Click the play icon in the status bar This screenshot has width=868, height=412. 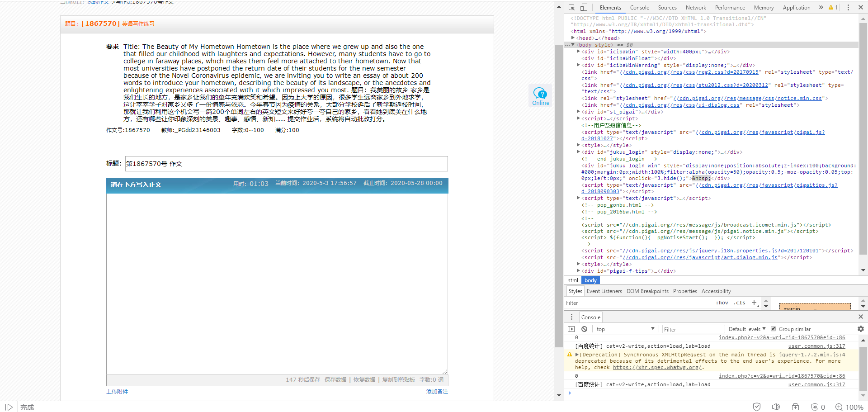coord(9,407)
